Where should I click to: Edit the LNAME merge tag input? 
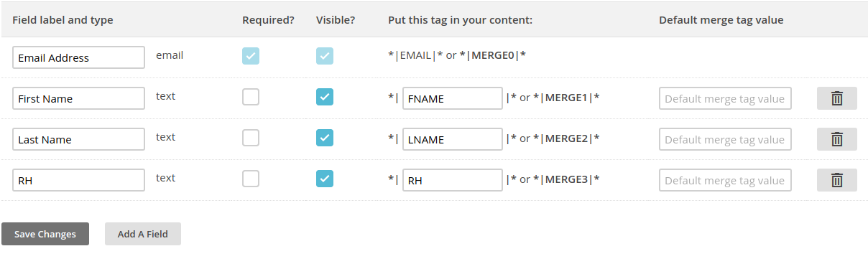(453, 139)
